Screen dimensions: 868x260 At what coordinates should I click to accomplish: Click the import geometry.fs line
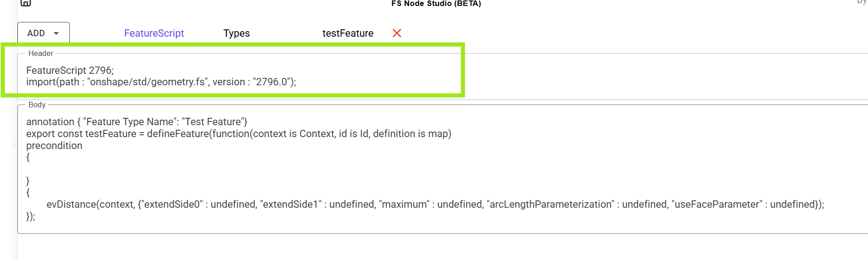[161, 82]
